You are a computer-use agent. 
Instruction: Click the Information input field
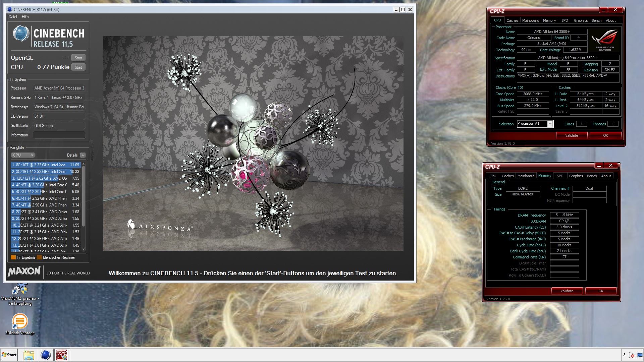[59, 135]
